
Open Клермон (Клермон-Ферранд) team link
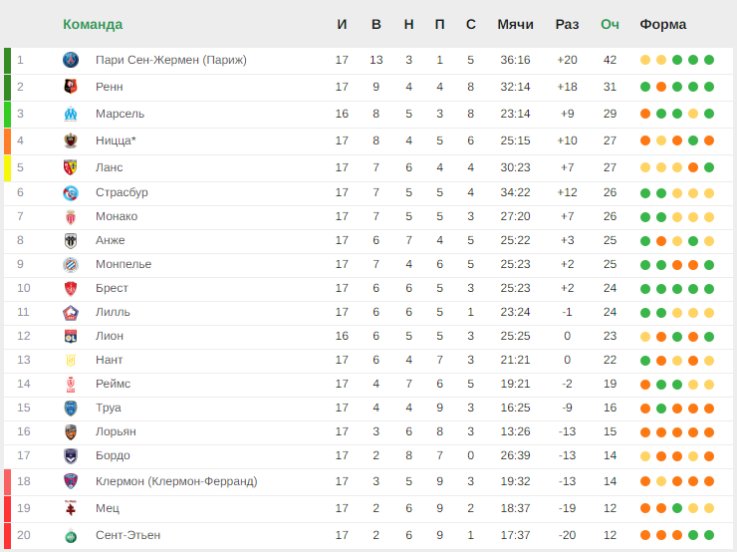(x=177, y=481)
